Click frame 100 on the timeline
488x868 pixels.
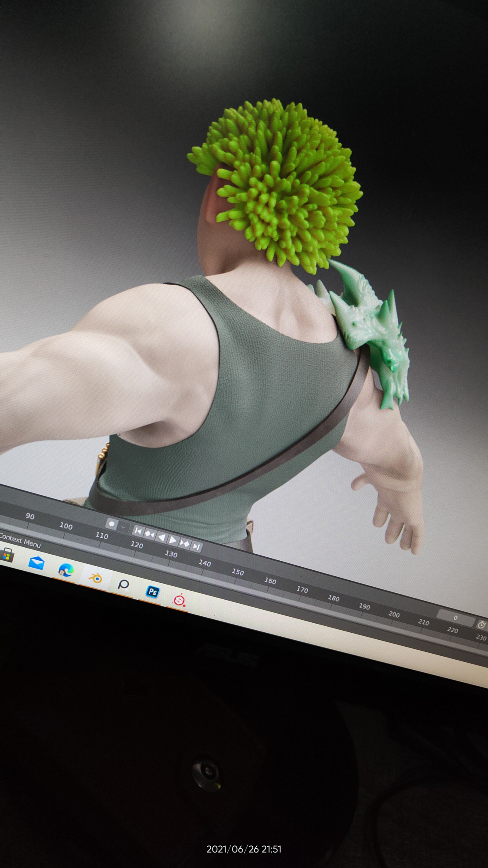(x=66, y=526)
